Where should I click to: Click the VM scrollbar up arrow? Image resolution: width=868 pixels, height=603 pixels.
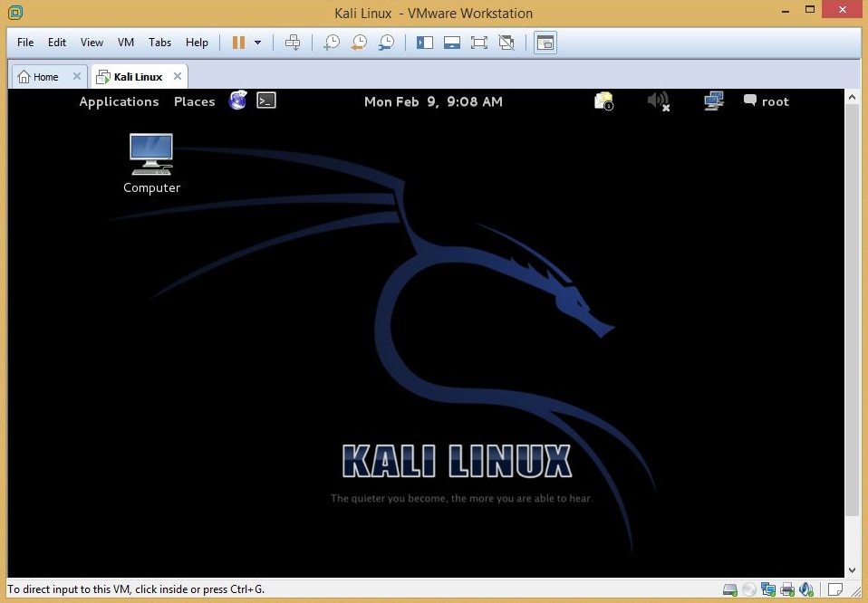pos(852,97)
